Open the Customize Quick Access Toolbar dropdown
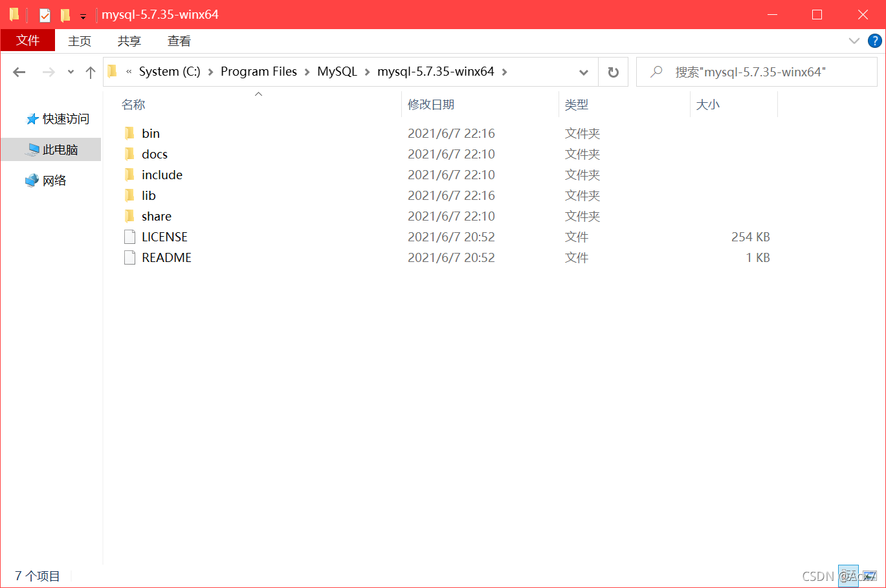 pyautogui.click(x=83, y=16)
